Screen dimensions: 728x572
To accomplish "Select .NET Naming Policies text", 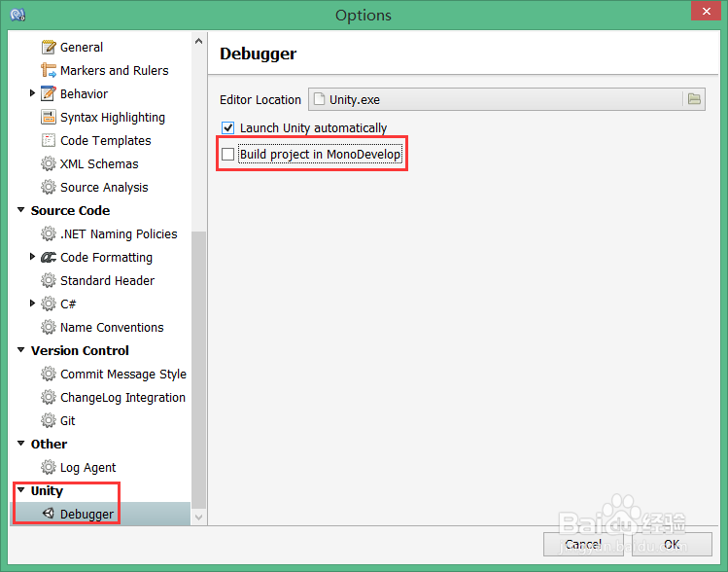I will coord(119,234).
